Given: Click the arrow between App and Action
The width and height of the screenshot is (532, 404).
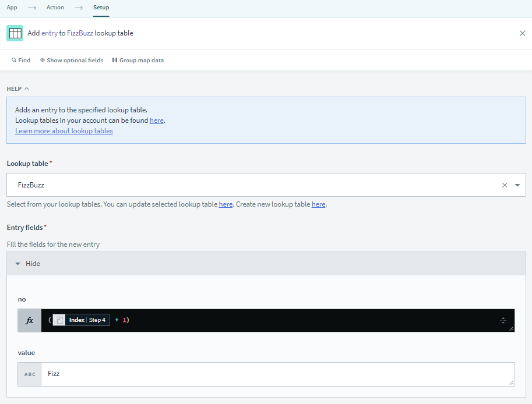Looking at the screenshot, I should click(32, 8).
